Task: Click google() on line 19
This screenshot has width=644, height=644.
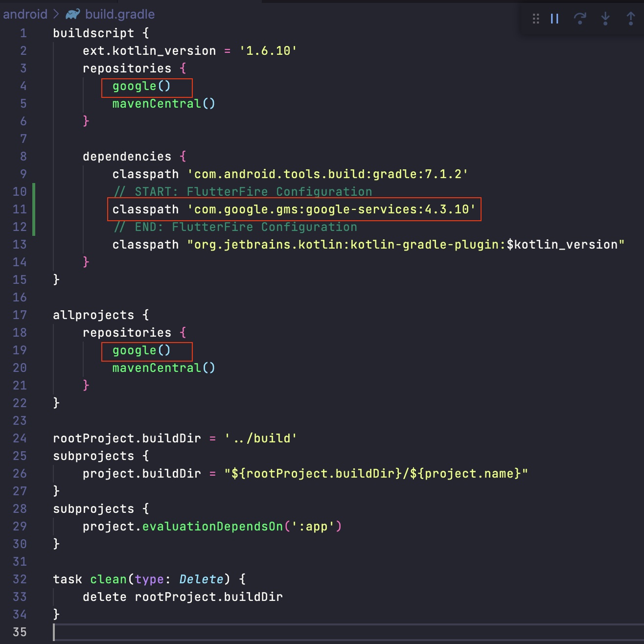Action: 142,350
